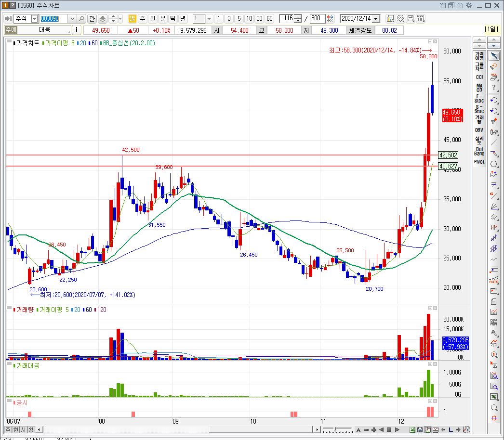Set interval with the 3 button
The width and height of the screenshot is (504, 440).
point(229,19)
